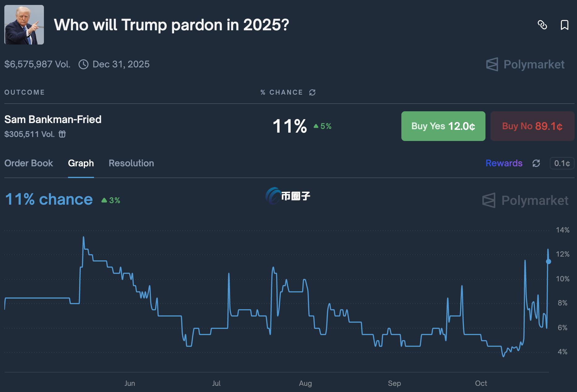Refresh the order book data
This screenshot has width=577, height=392.
click(536, 163)
